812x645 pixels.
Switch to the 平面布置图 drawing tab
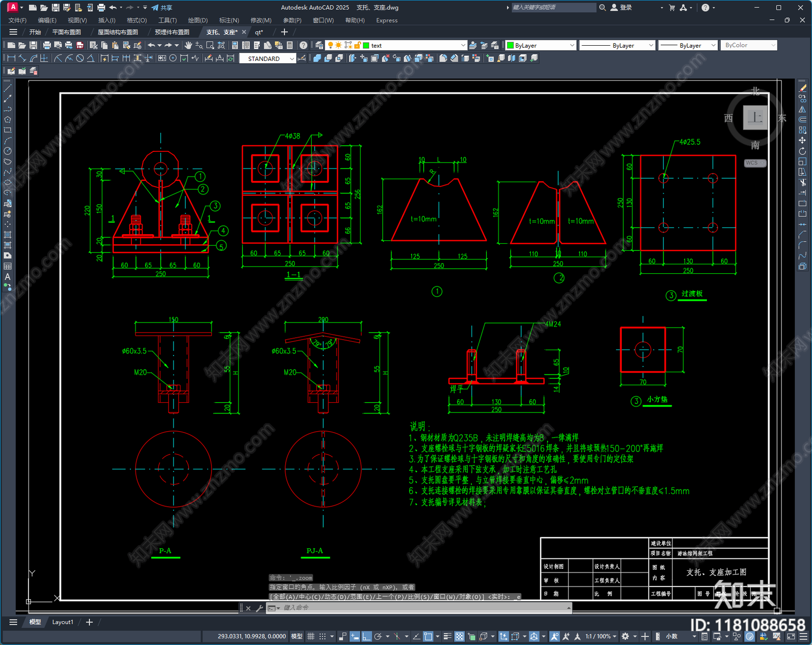tap(66, 32)
